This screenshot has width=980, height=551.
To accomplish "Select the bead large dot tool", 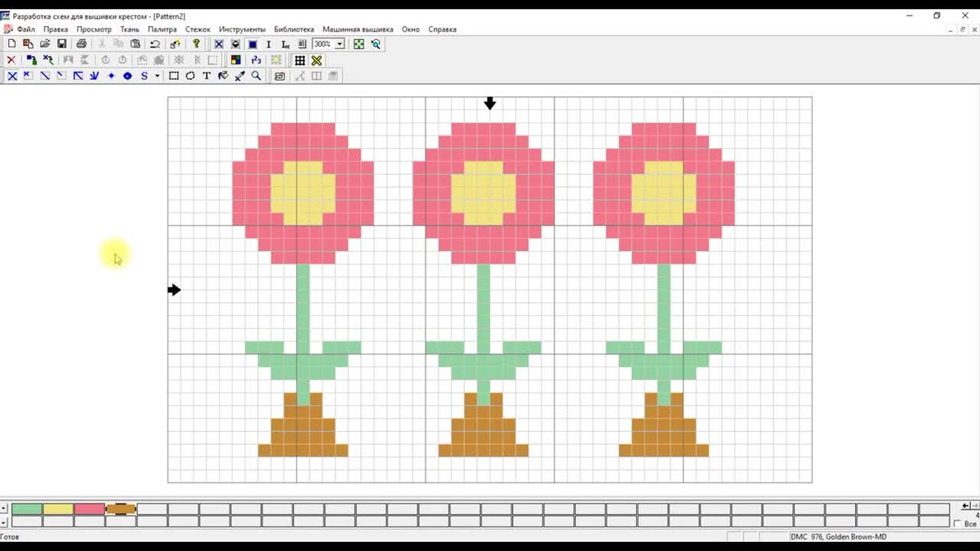I will click(127, 76).
